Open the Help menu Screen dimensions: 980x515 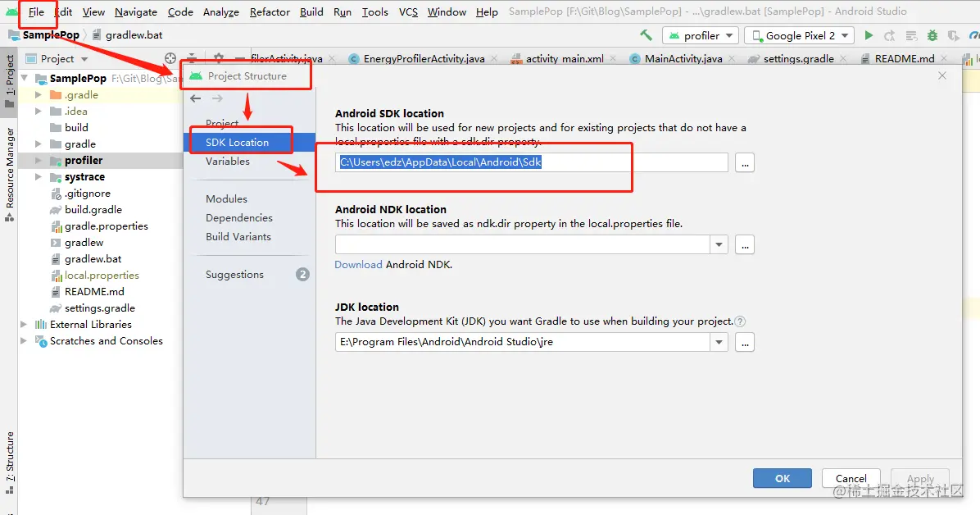click(x=487, y=11)
